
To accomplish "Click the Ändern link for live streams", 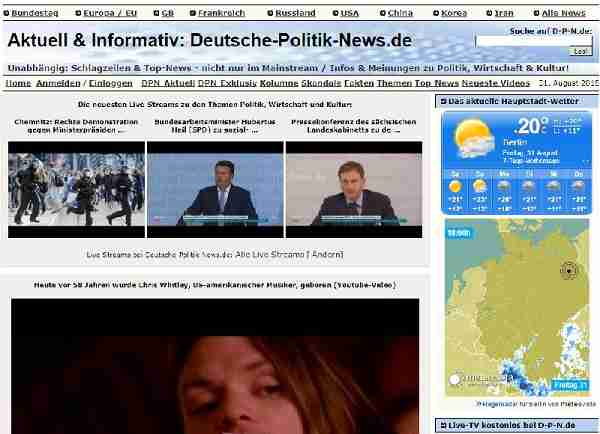I will click(x=327, y=255).
